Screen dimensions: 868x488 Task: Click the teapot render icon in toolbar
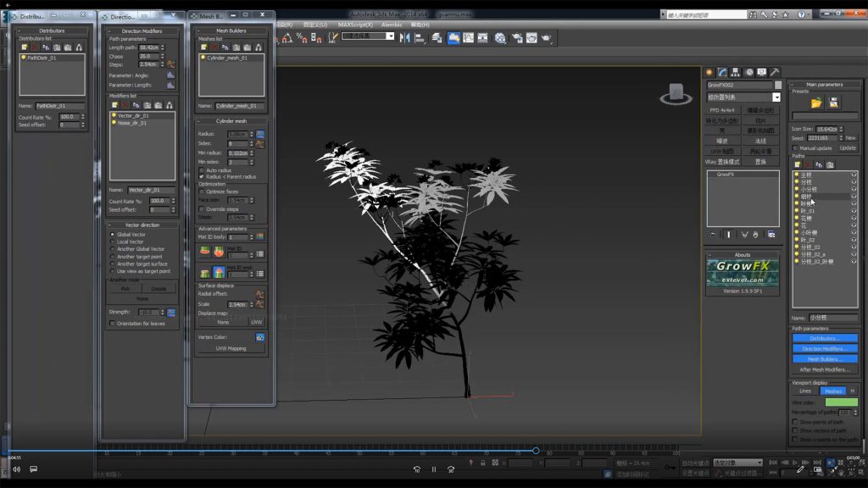[547, 37]
